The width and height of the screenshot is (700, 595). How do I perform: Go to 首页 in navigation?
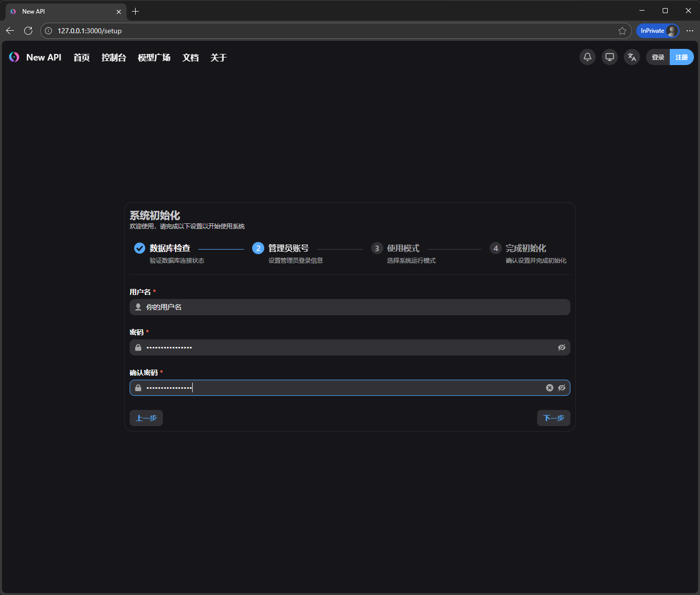tap(81, 57)
